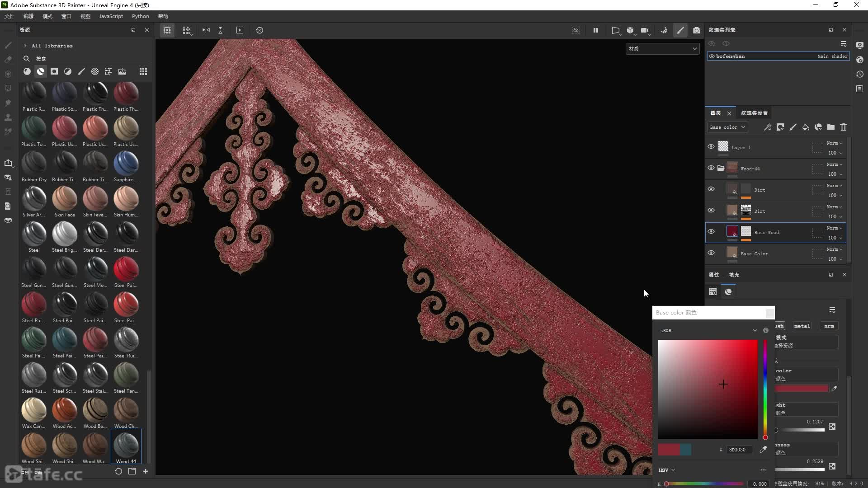Screen dimensions: 868x488
Task: Expand the All libraries tree
Action: (x=25, y=46)
